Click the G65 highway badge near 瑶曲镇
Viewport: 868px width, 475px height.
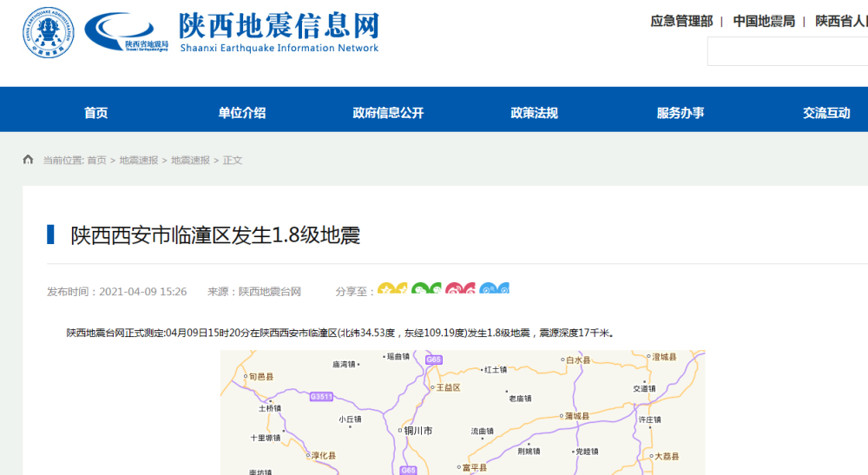click(433, 360)
